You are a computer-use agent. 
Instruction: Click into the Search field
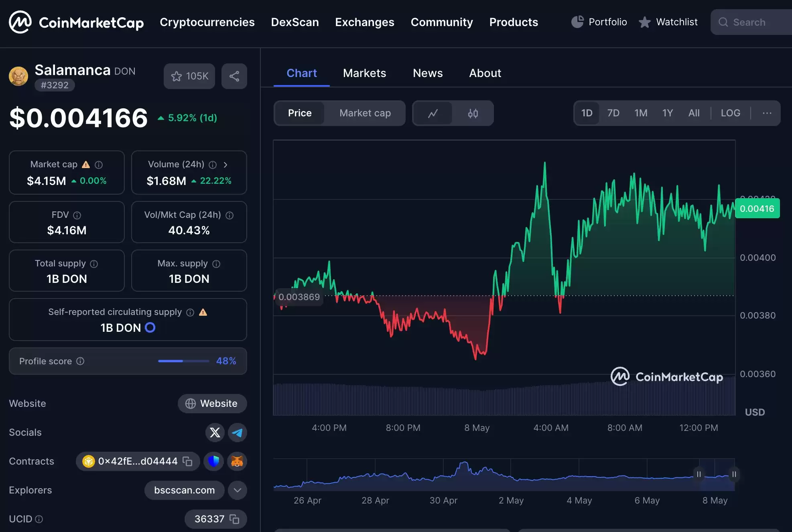754,22
